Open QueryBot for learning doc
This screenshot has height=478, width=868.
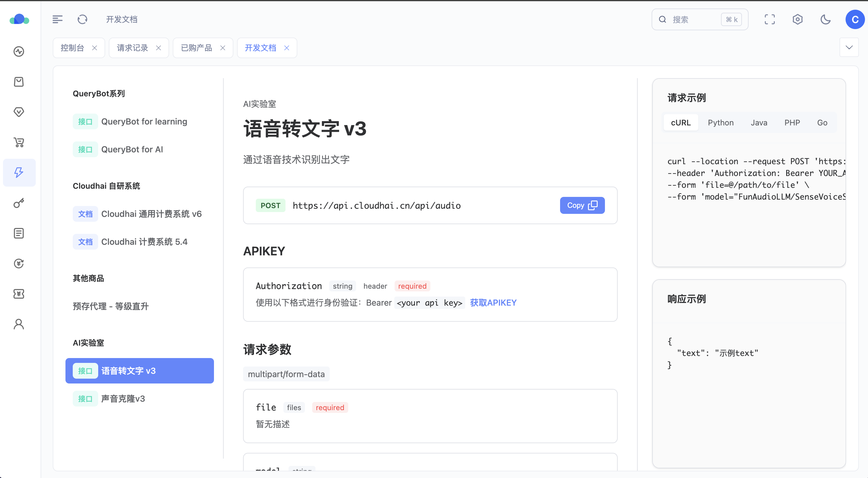[139, 121]
